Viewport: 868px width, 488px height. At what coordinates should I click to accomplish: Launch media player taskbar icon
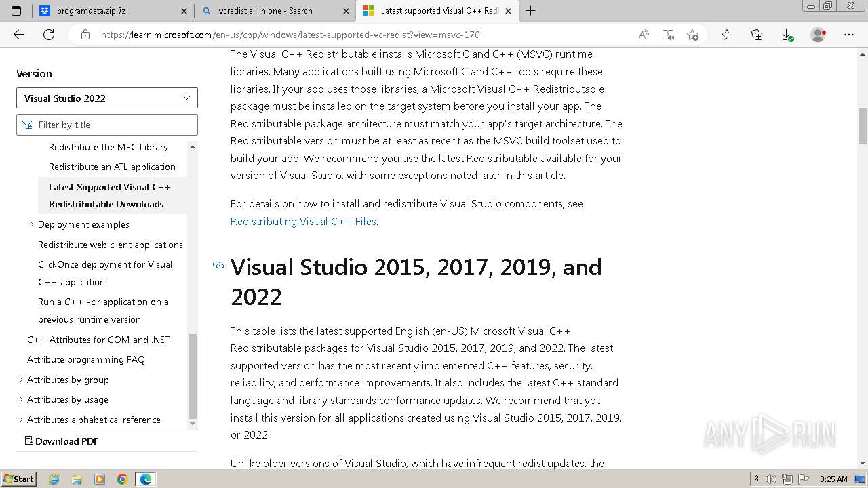100,479
